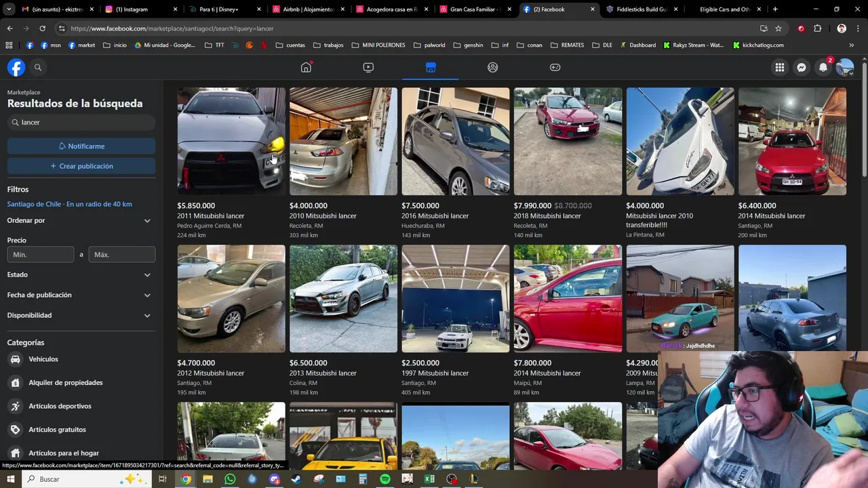Open the 2010 Mitsubishi lancer Recoleta listing photo
Image resolution: width=868 pixels, height=488 pixels.
(x=343, y=141)
